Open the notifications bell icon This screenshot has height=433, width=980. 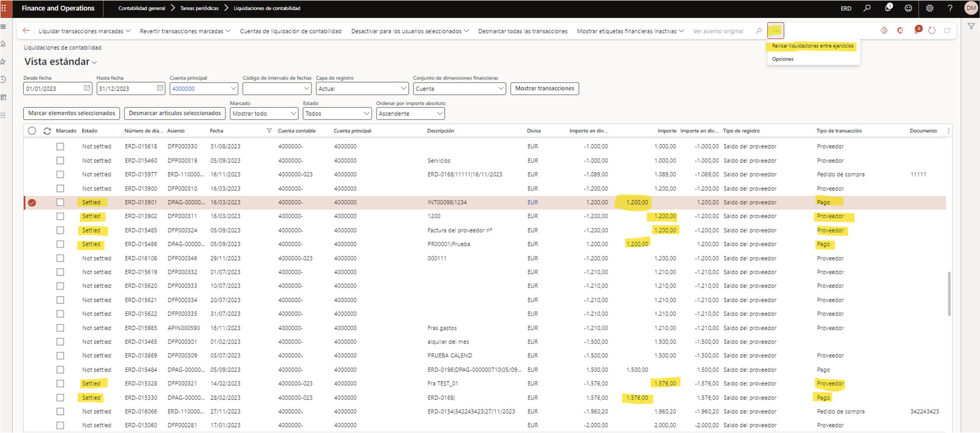point(888,8)
